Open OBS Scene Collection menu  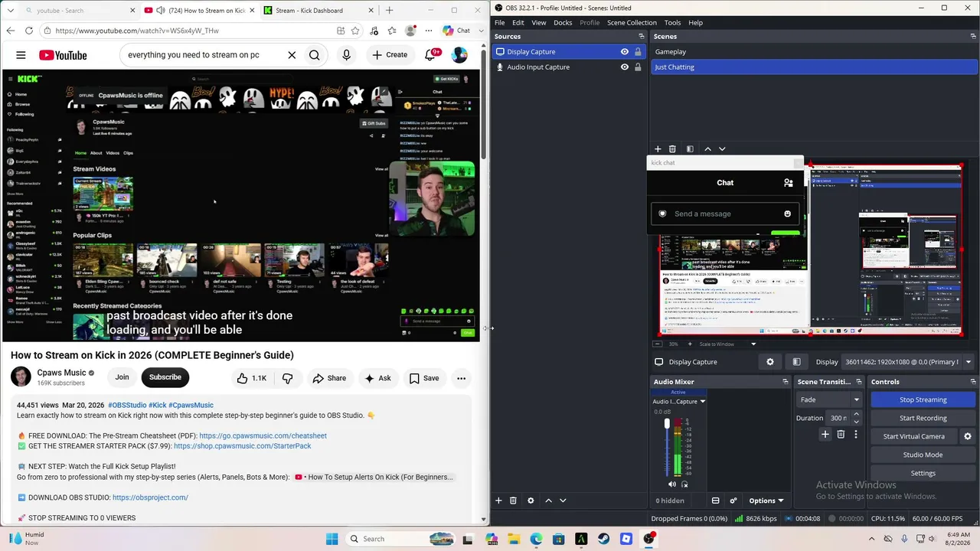(x=632, y=23)
